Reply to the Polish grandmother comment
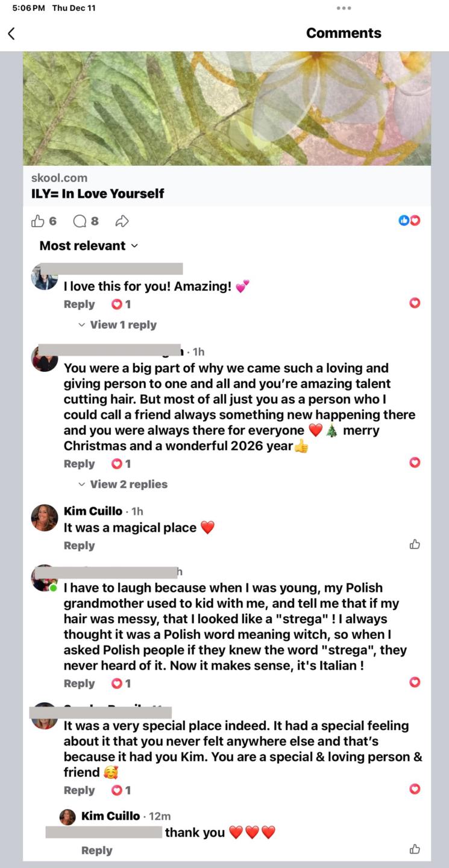The width and height of the screenshot is (449, 868). [x=79, y=684]
